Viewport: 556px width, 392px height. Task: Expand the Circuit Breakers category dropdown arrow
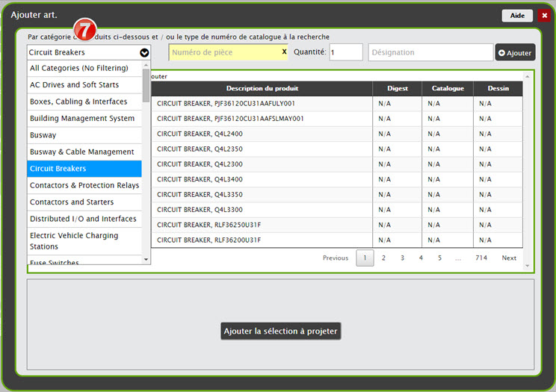144,52
